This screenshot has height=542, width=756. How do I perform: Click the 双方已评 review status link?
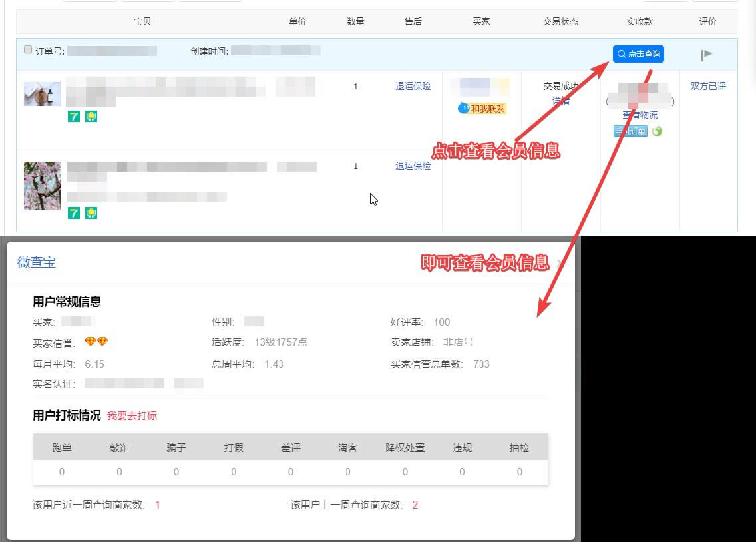point(708,86)
